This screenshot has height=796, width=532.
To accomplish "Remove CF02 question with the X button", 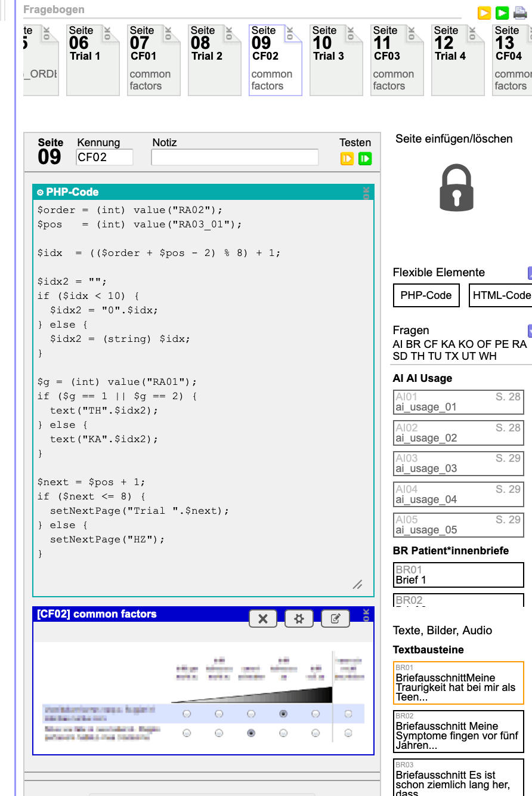I will pyautogui.click(x=263, y=619).
